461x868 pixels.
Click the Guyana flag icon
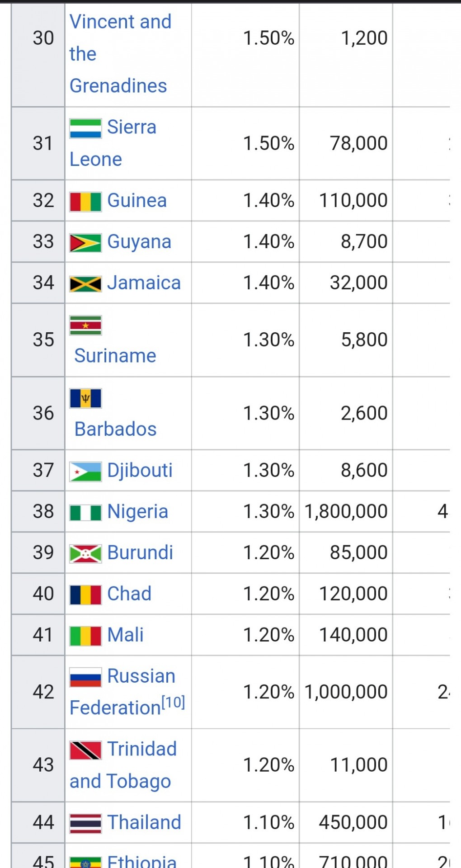pyautogui.click(x=85, y=243)
